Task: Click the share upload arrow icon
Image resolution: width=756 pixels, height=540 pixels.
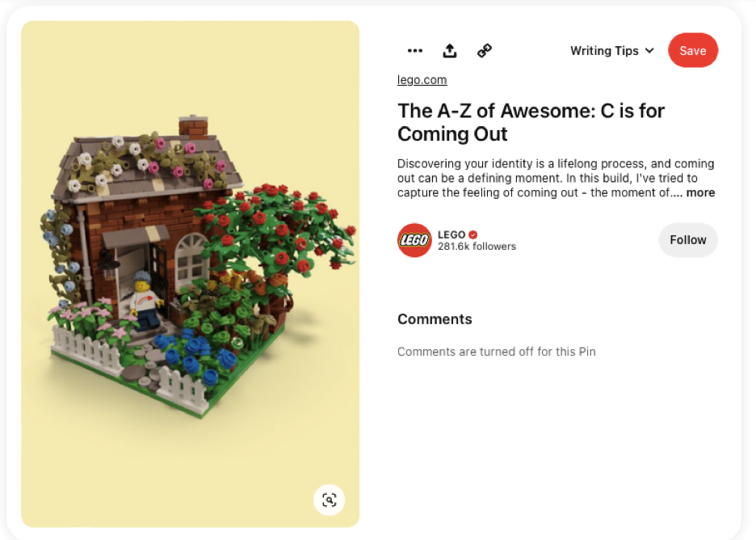Action: point(449,51)
